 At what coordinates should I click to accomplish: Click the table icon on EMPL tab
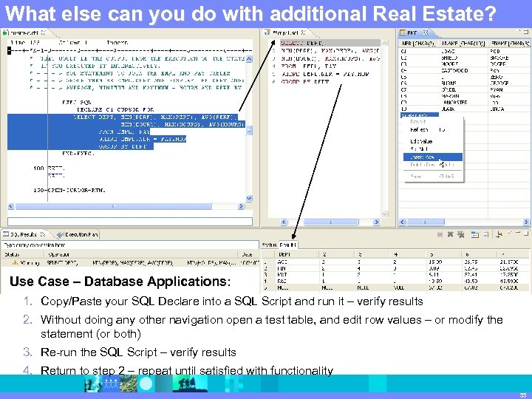(403, 33)
